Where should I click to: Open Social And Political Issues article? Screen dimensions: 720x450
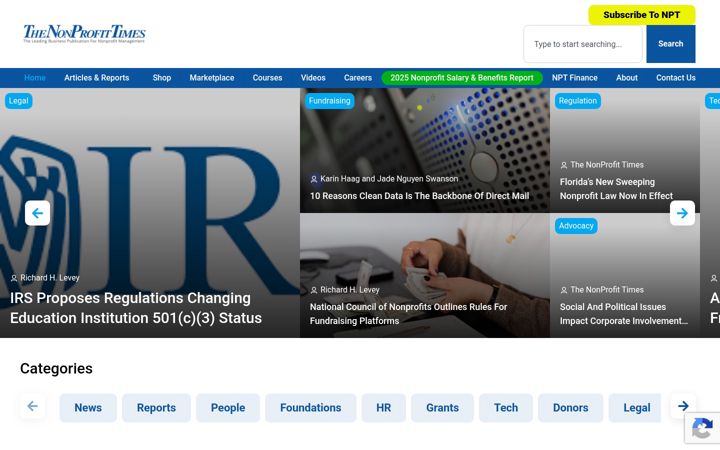(623, 314)
